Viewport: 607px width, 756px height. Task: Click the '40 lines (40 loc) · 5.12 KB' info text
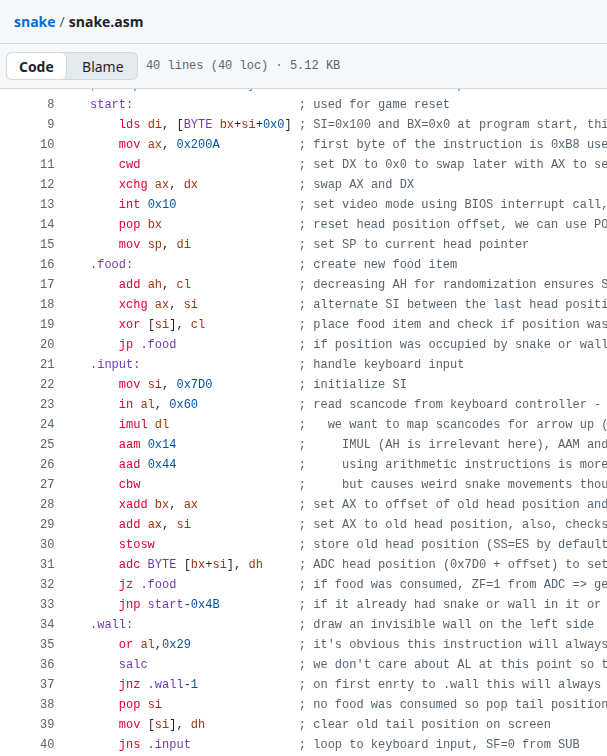pyautogui.click(x=243, y=65)
